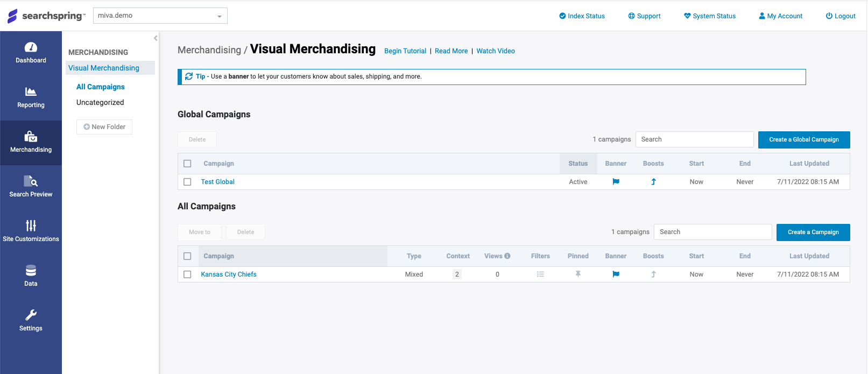
Task: Focus the All Campaigns search field
Action: [x=713, y=232]
